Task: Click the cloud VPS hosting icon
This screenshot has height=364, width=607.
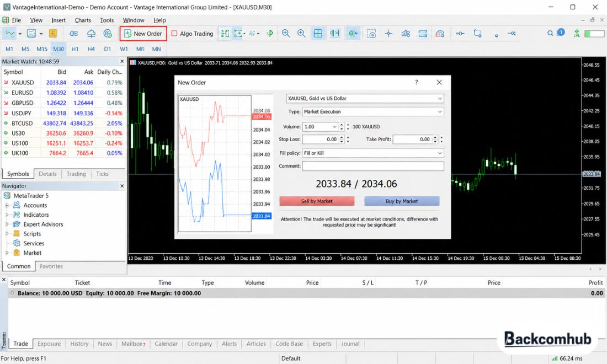Action: (92, 34)
